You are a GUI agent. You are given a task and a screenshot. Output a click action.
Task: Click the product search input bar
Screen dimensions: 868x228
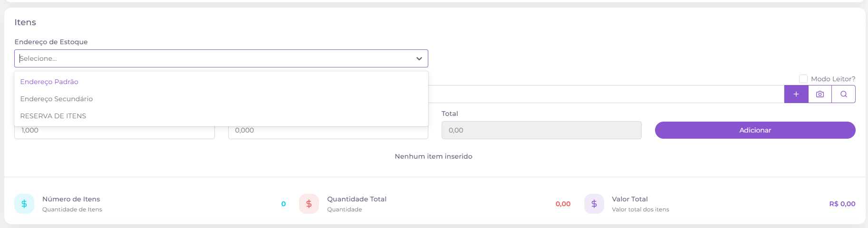(606, 94)
